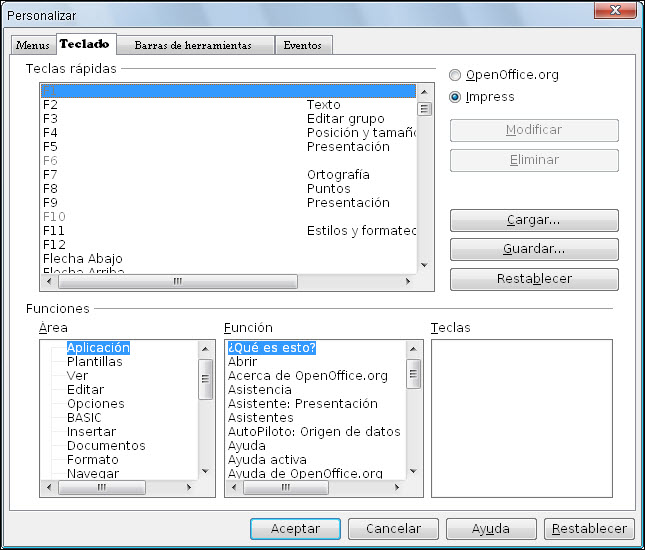Viewport: 645px width, 550px height.
Task: Click the Guardar... button
Action: (x=534, y=249)
